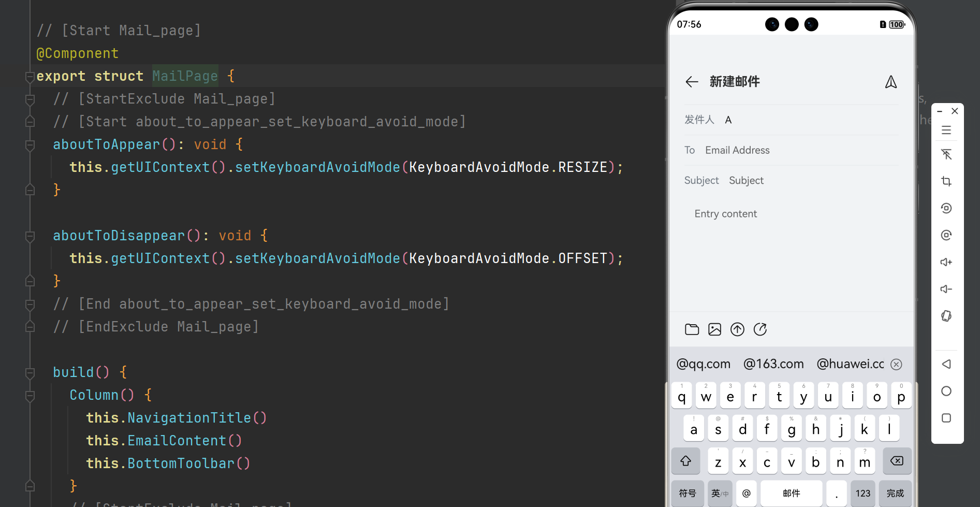Tap the battery indicator in status bar
Image resolution: width=980 pixels, height=507 pixels.
point(897,24)
